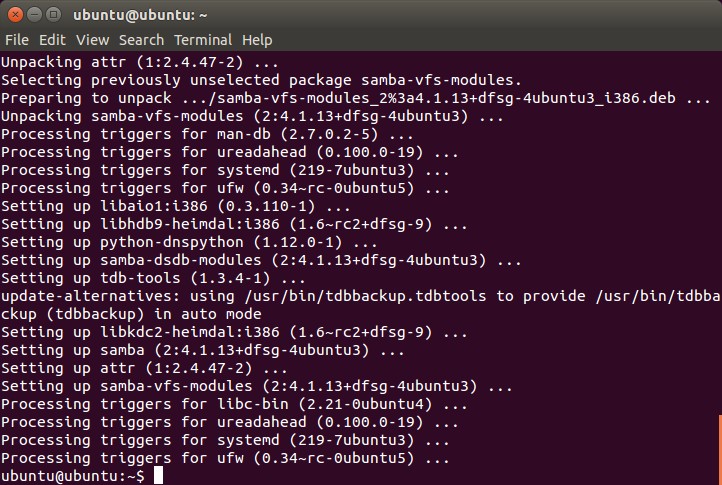The width and height of the screenshot is (722, 485).
Task: Click the ubuntu@ubuntu:~$ prompt text
Action: 72,476
